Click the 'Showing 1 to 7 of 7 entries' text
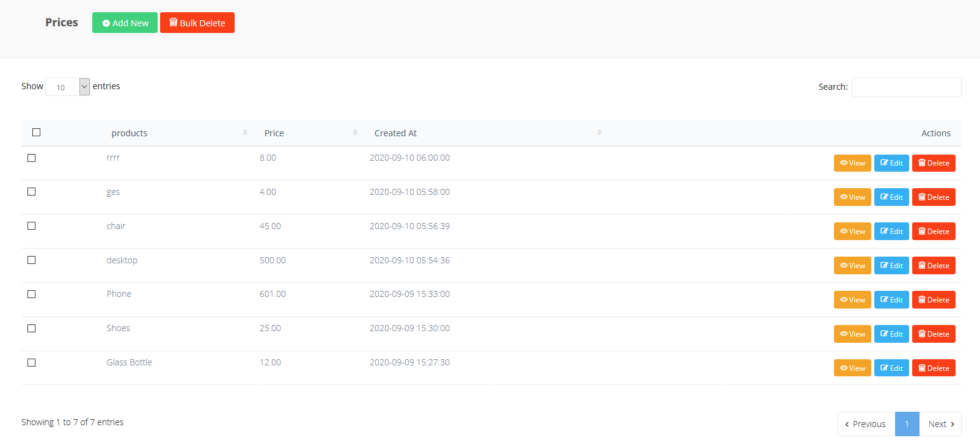980x446 pixels. (72, 422)
